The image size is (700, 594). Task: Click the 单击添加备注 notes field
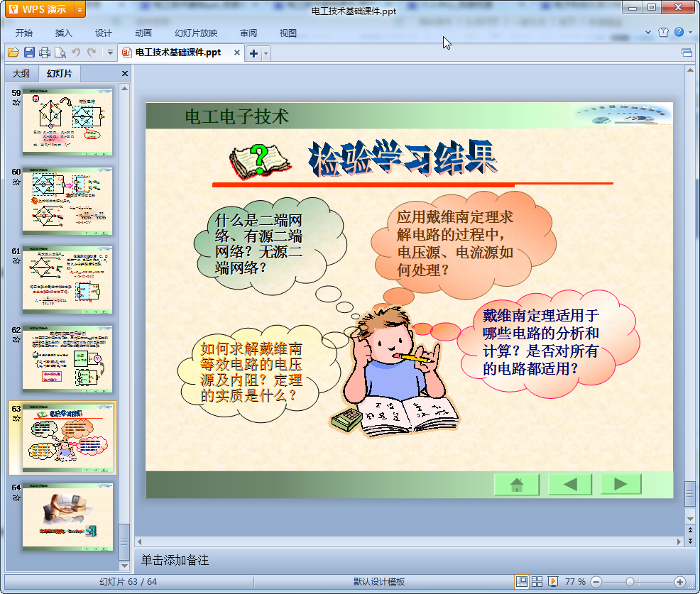175,560
